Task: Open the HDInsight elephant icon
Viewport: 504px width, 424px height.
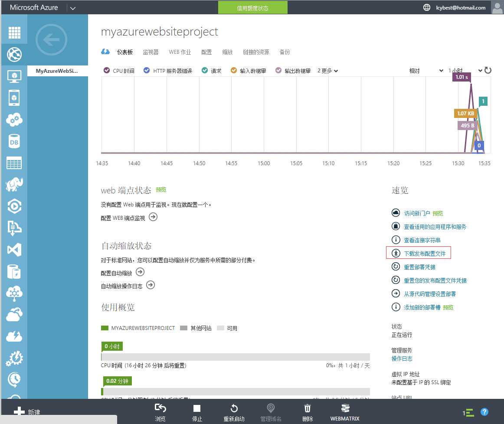Action: [x=14, y=185]
